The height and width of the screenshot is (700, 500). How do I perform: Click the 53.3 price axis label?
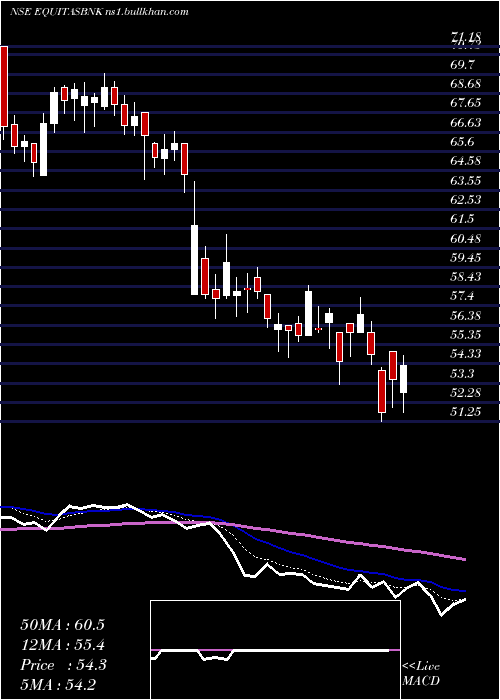[463, 374]
